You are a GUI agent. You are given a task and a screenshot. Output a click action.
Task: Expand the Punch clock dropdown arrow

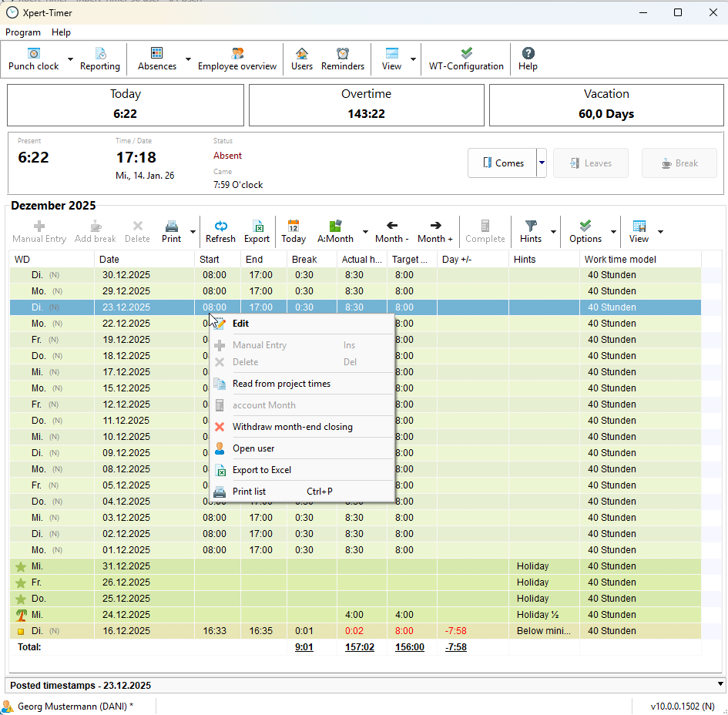pyautogui.click(x=70, y=59)
